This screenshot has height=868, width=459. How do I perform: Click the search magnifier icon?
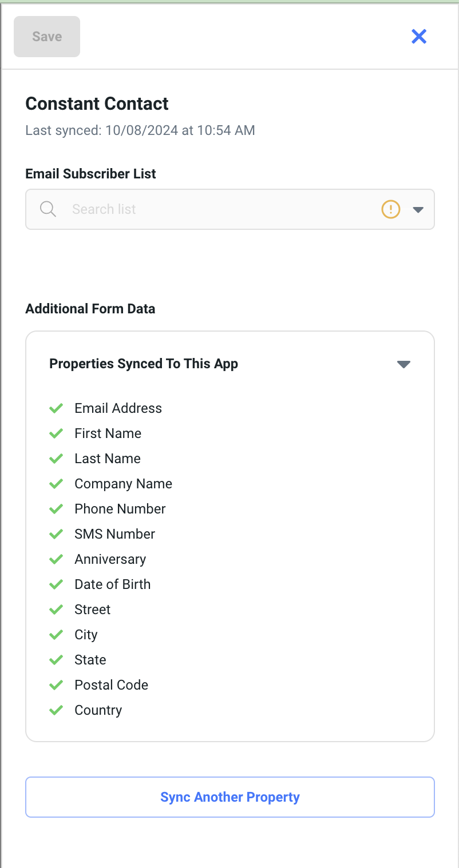pyautogui.click(x=48, y=209)
